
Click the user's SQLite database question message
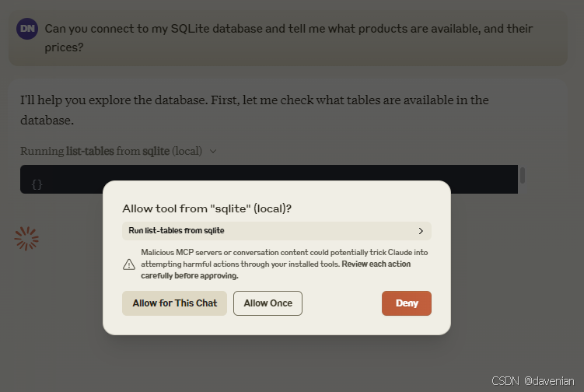(x=289, y=37)
